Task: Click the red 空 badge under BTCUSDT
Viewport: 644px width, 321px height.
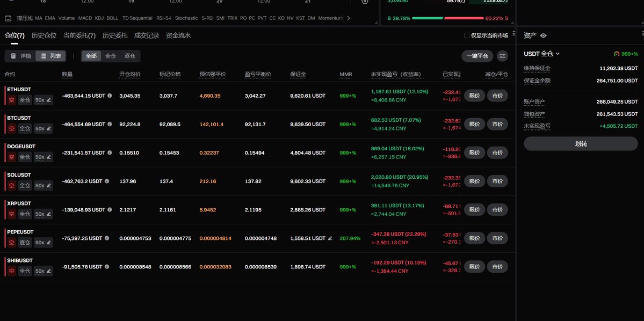Action: tap(12, 128)
